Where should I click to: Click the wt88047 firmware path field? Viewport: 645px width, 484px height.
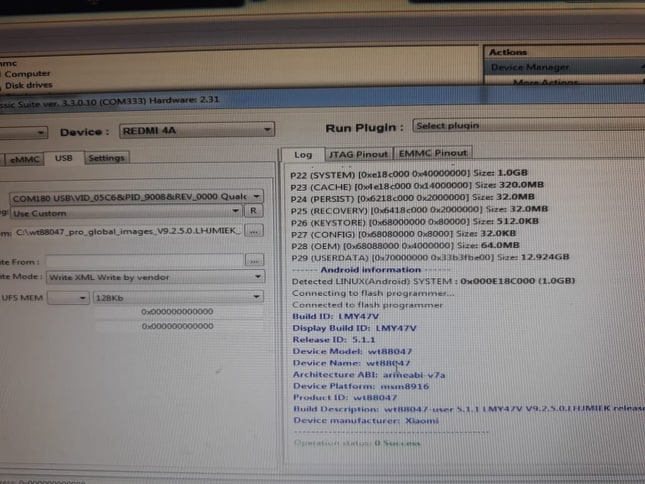click(x=128, y=232)
